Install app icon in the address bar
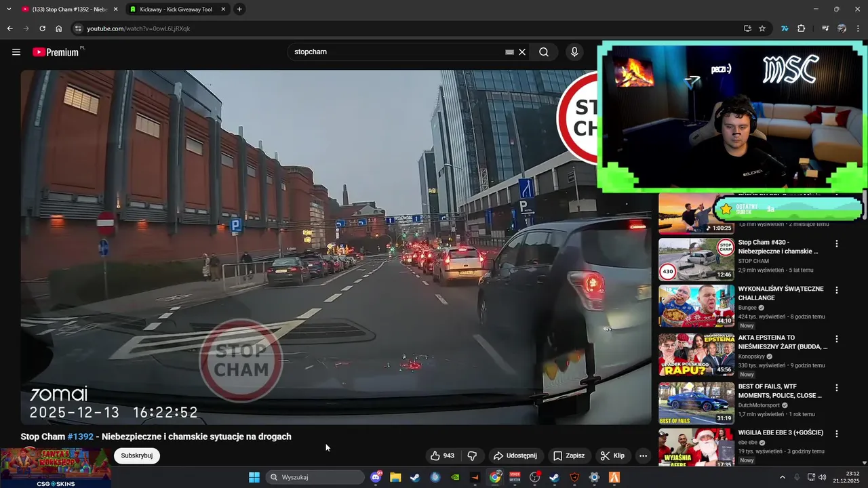868x488 pixels. (747, 28)
